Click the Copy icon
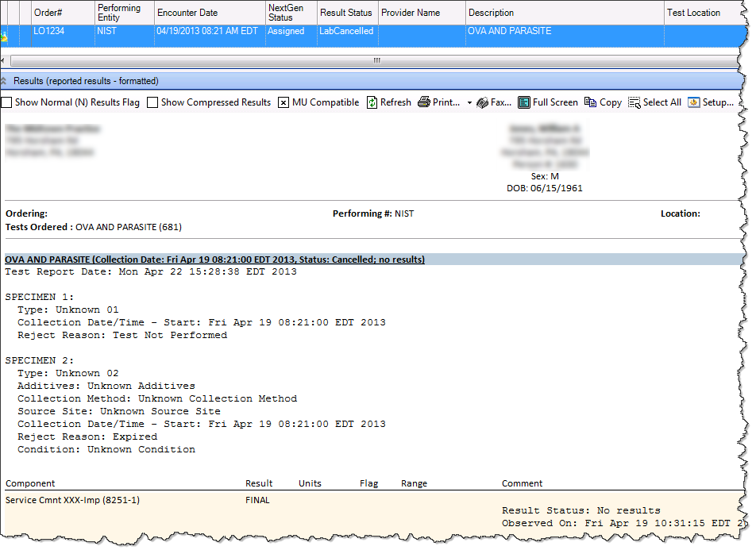 590,102
